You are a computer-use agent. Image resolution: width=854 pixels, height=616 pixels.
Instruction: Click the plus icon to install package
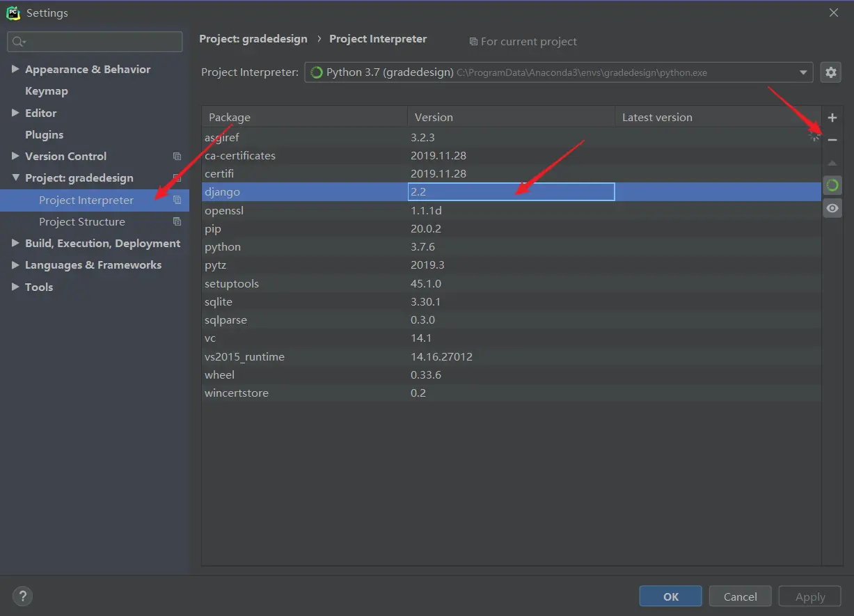(832, 118)
